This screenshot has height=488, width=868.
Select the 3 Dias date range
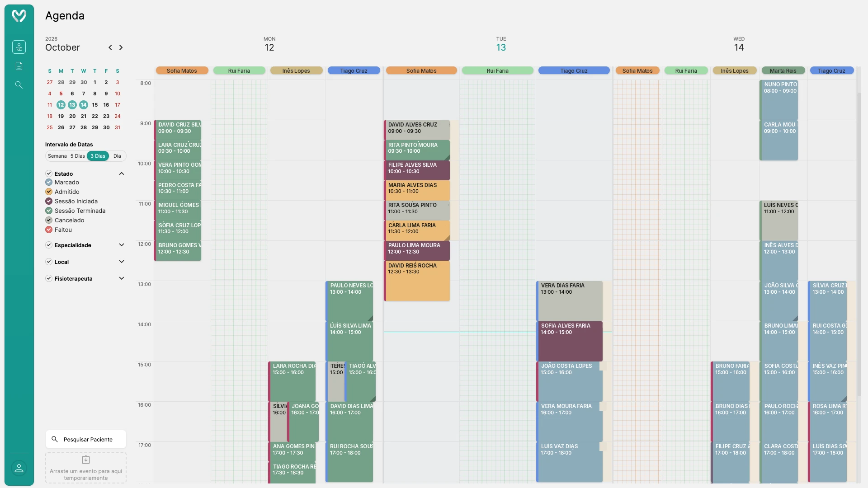(98, 156)
